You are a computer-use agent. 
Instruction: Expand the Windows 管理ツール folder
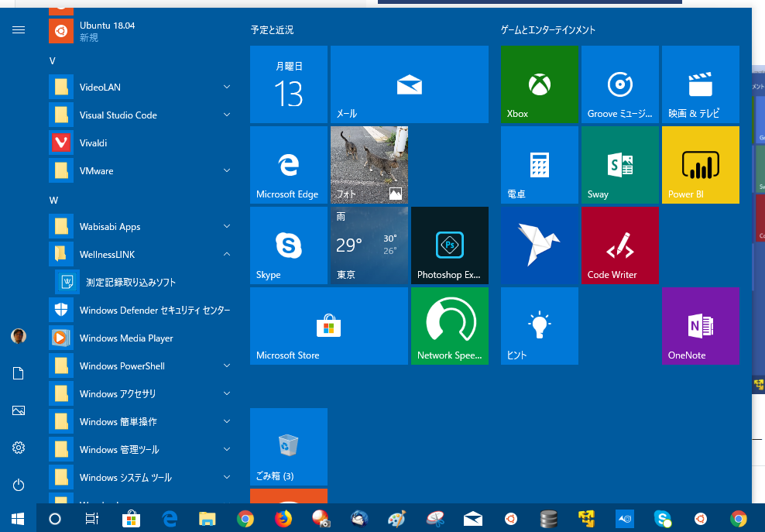(x=139, y=449)
